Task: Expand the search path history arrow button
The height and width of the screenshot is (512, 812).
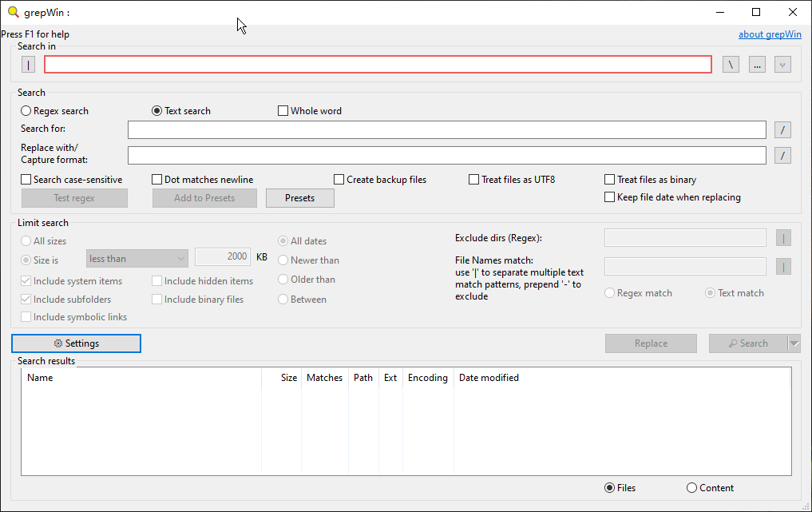Action: (x=782, y=65)
